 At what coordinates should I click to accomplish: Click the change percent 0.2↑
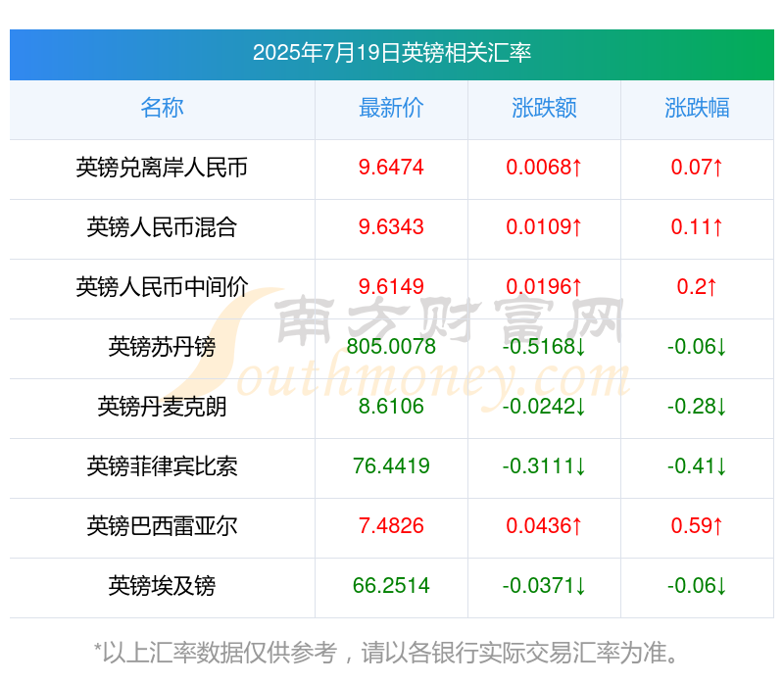point(697,287)
